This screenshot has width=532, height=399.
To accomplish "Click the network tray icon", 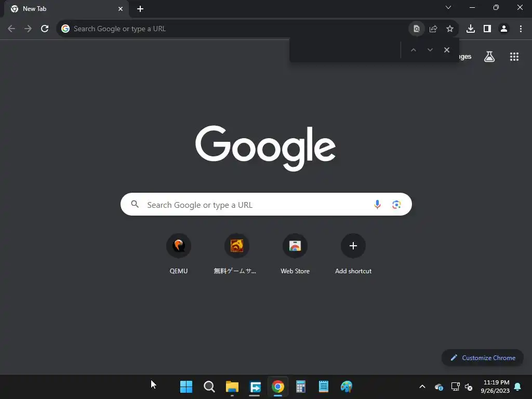I will 455,387.
